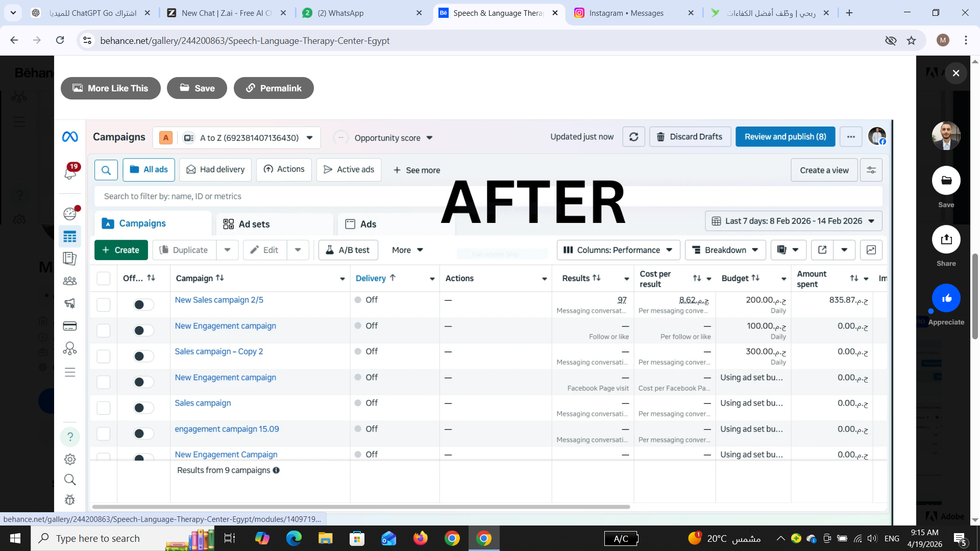Open the date range Last 7 days dropdown
The width and height of the screenshot is (980, 551).
pyautogui.click(x=793, y=221)
